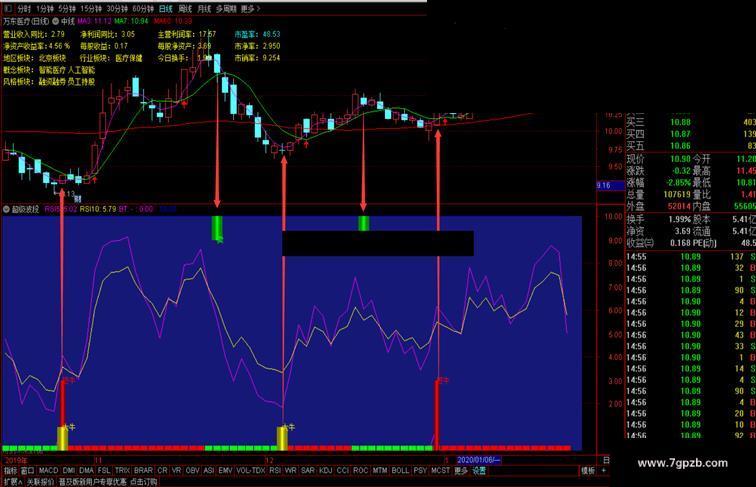Switch to 月线 monthly chart
Screen dimensions: 756x487
204,9
